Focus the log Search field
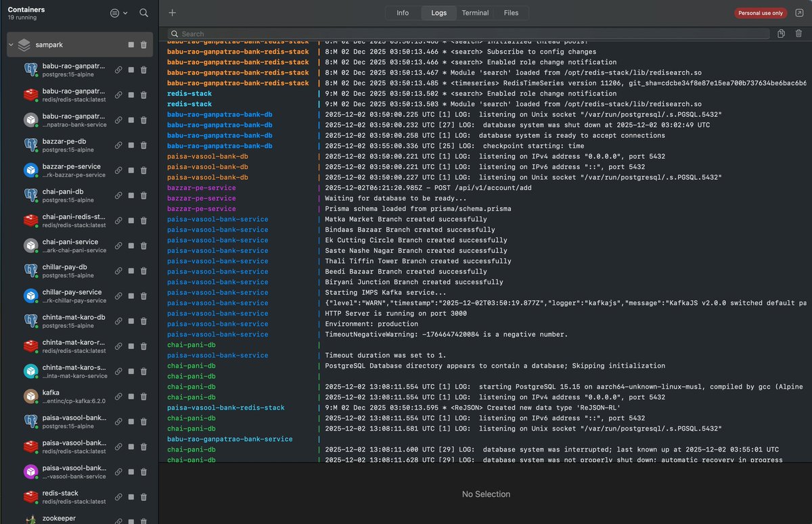The width and height of the screenshot is (812, 524). [x=468, y=34]
